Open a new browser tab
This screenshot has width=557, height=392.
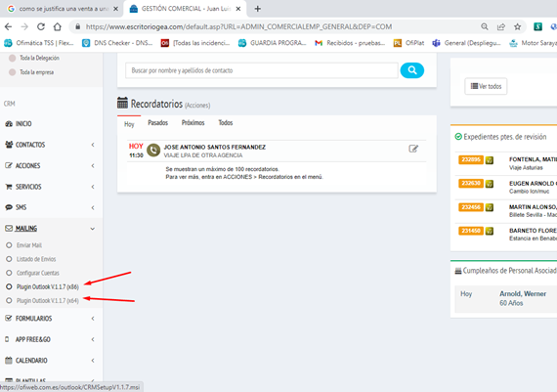pyautogui.click(x=258, y=9)
